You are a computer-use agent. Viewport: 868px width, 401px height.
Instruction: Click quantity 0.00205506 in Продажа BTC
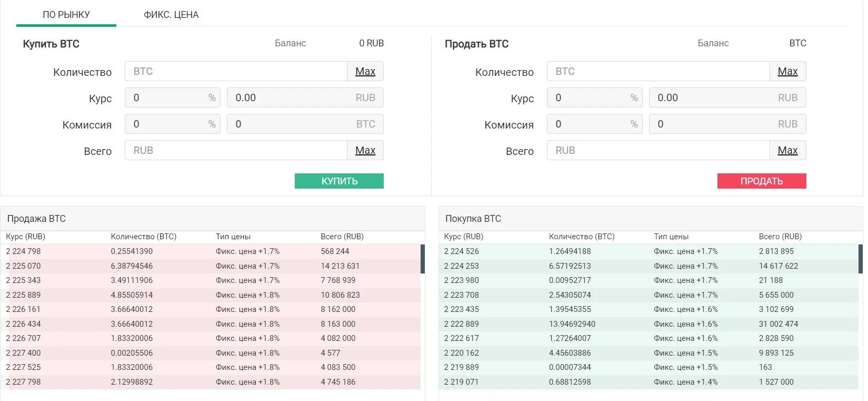(x=132, y=353)
